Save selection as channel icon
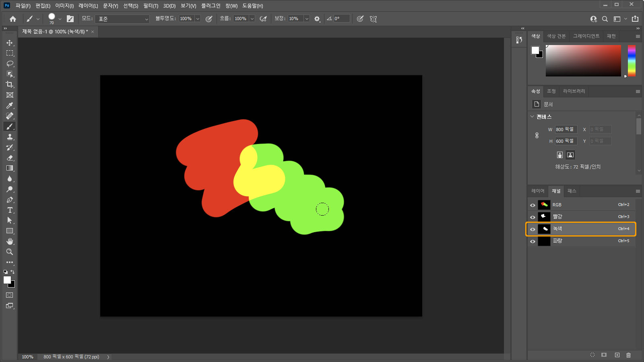The image size is (644, 362). [604, 355]
